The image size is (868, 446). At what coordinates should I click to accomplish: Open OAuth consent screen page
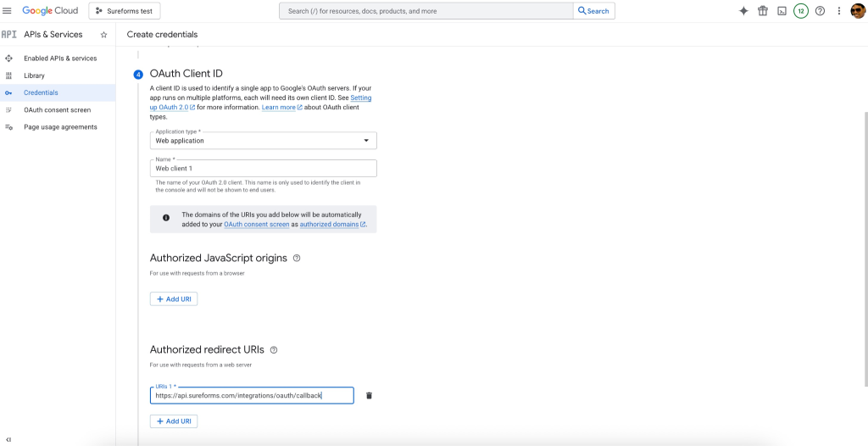pos(58,109)
